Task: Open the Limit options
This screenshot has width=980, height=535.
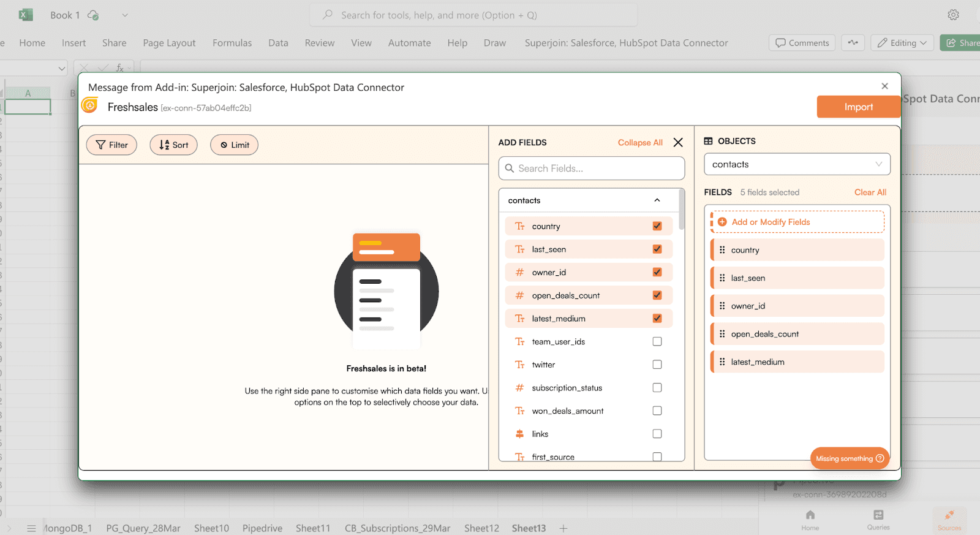Action: coord(234,145)
